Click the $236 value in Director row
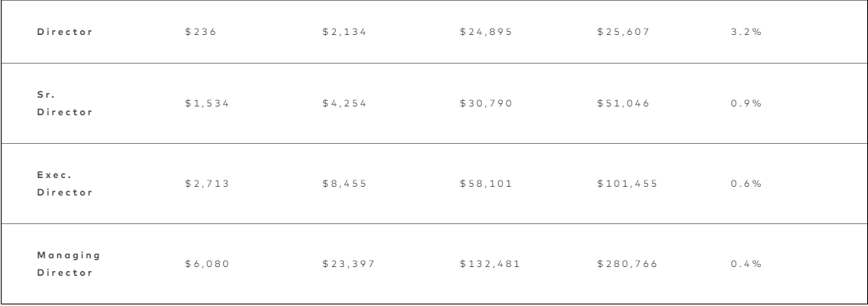 [x=201, y=32]
